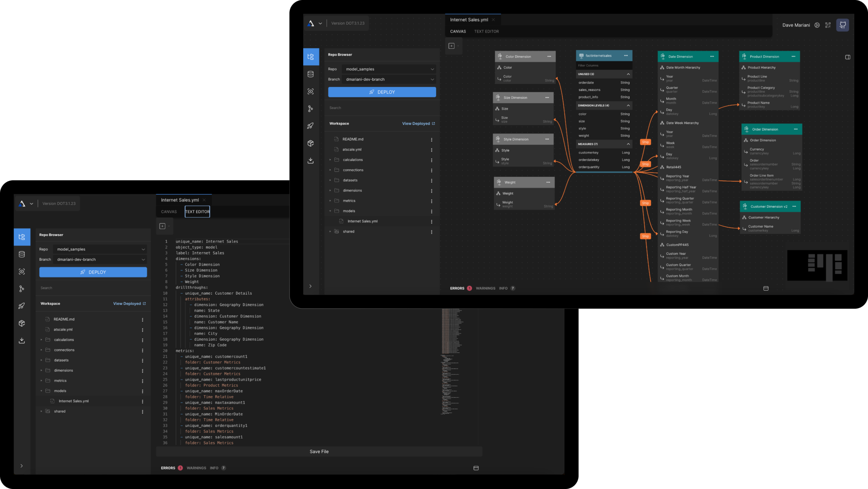Toggle the Color Dimension node menu
The image size is (868, 489).
[x=550, y=57]
